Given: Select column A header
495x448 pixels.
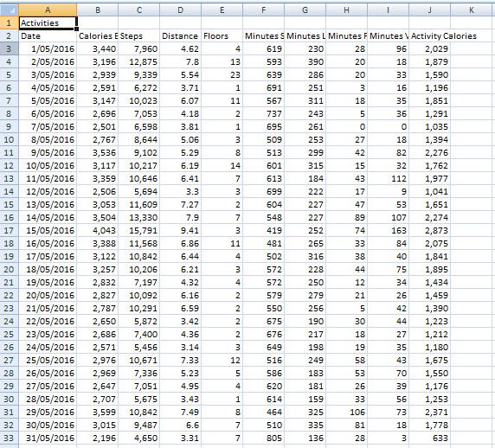Looking at the screenshot, I should coord(48,10).
